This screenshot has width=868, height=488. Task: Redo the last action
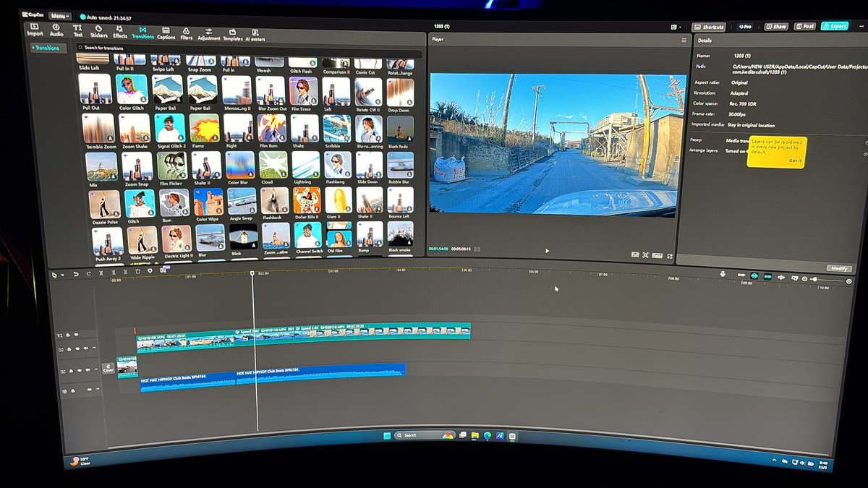click(x=88, y=273)
